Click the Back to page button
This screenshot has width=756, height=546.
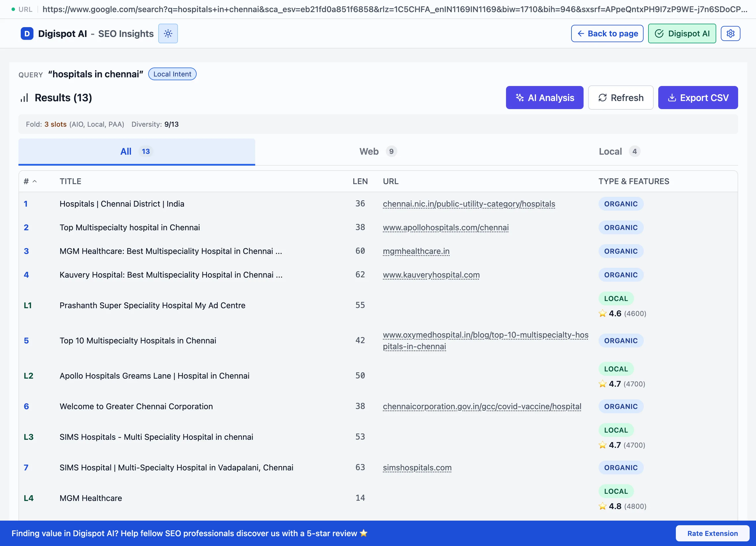pos(607,33)
